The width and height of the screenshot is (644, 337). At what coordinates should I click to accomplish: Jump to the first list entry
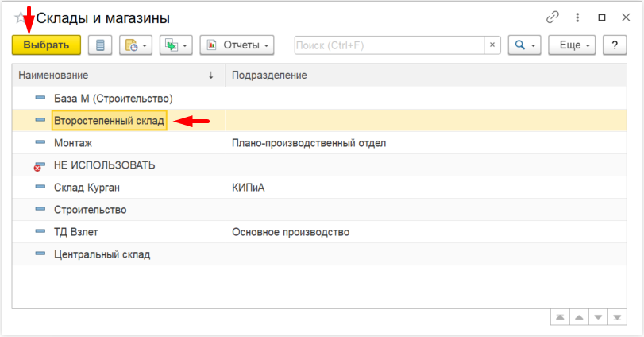pos(560,317)
